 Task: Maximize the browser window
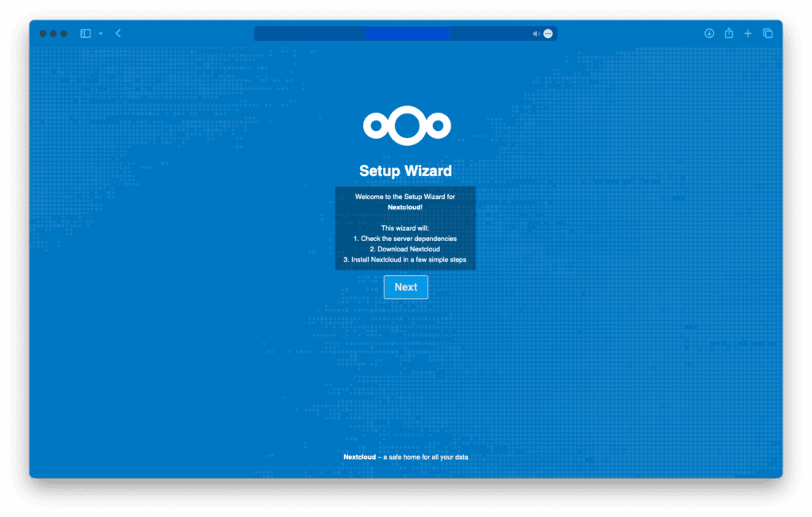tap(64, 33)
